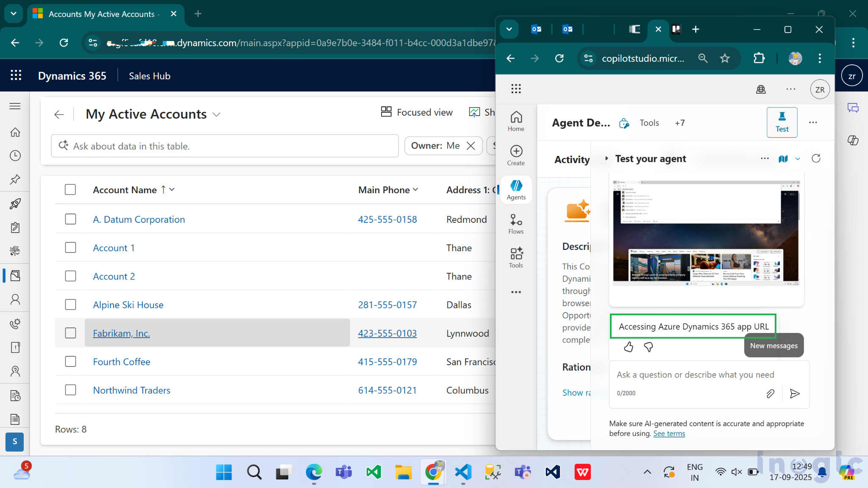This screenshot has width=868, height=488.
Task: Select the Agent De... overview tab
Action: click(x=581, y=123)
